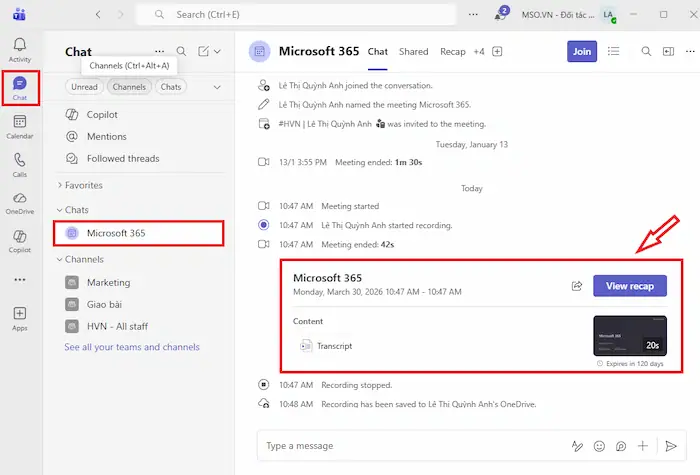This screenshot has height=475, width=700.
Task: Open the Calls section
Action: click(19, 163)
